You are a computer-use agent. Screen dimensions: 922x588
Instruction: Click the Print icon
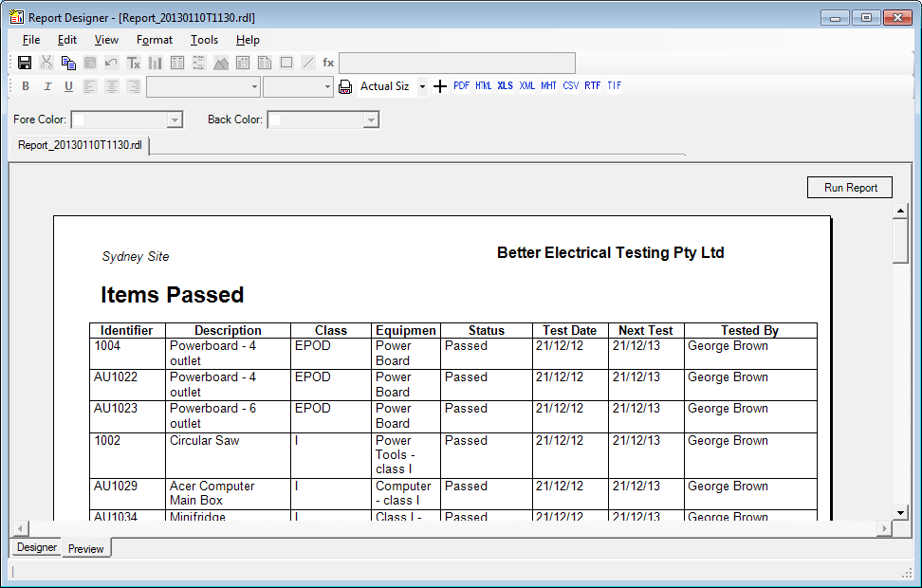(345, 86)
